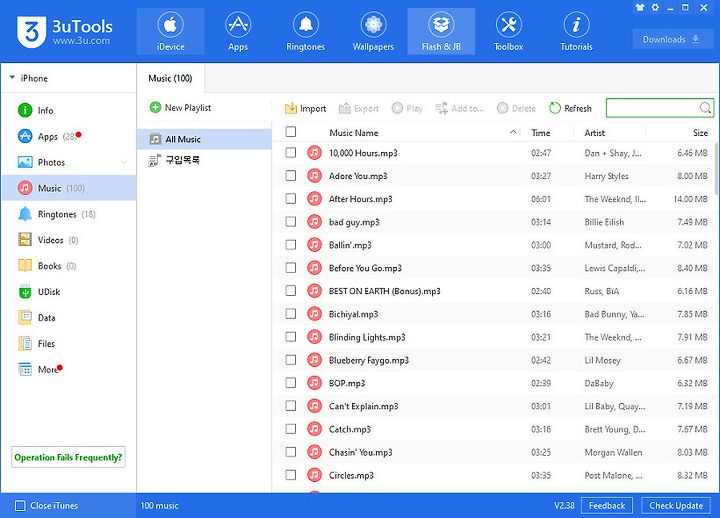Select the Catch.mp3 row
Viewport: 720px width, 518px height.
tap(493, 429)
